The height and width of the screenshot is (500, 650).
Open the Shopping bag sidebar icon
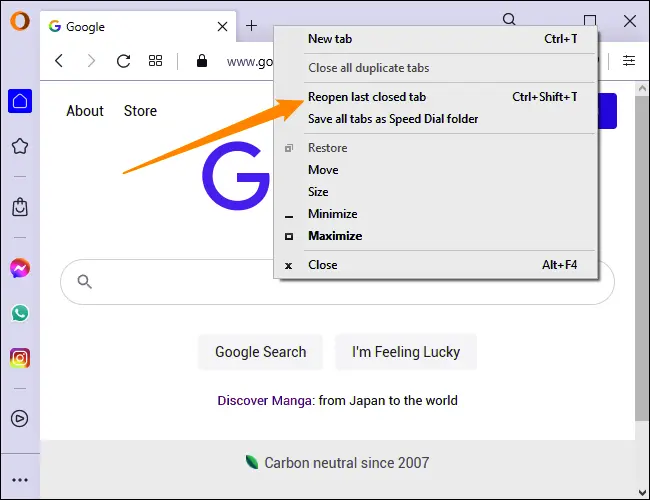pyautogui.click(x=20, y=207)
